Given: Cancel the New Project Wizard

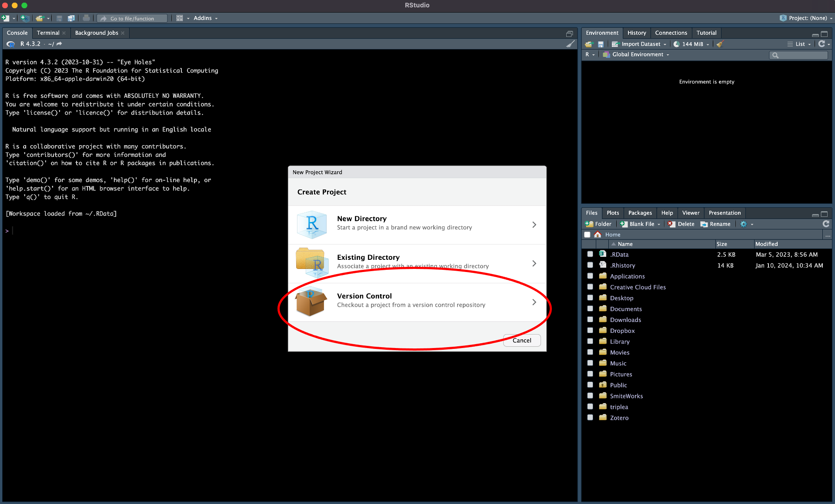Looking at the screenshot, I should pyautogui.click(x=522, y=340).
